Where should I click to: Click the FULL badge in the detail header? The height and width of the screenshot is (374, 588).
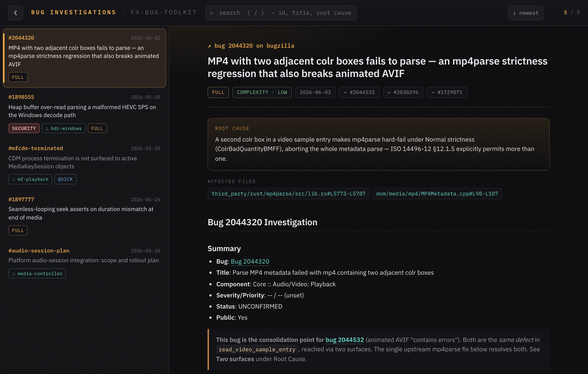click(218, 92)
